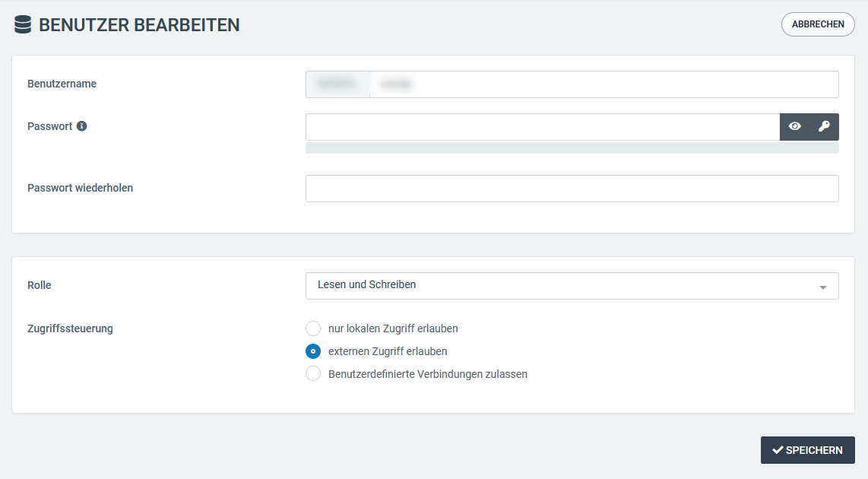Focus the Benutzername text field

coord(603,84)
